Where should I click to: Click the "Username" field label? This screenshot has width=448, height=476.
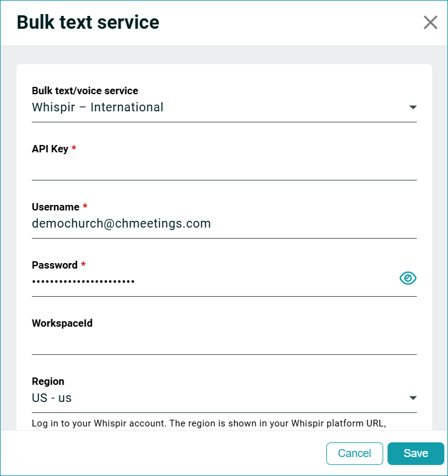(56, 207)
